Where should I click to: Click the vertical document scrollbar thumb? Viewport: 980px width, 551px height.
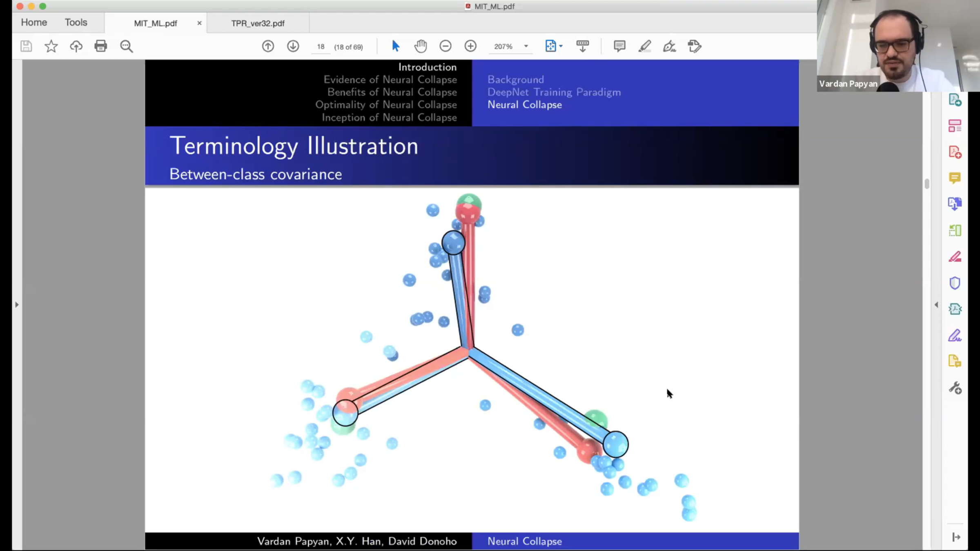click(x=927, y=184)
